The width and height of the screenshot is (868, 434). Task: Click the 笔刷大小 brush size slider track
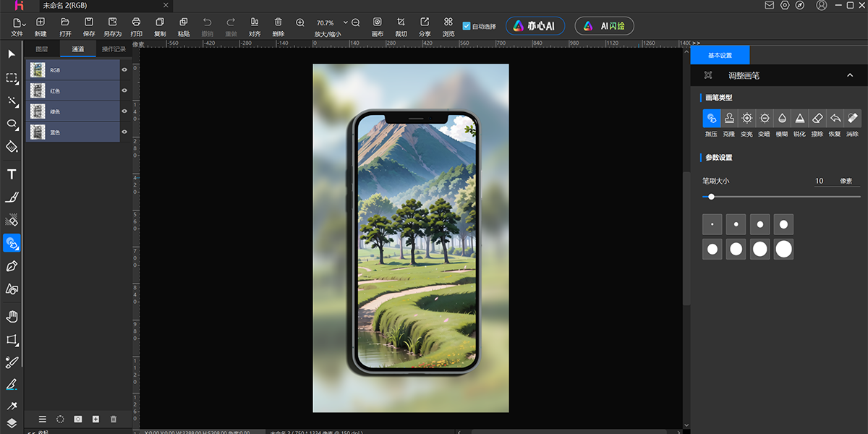coord(781,197)
